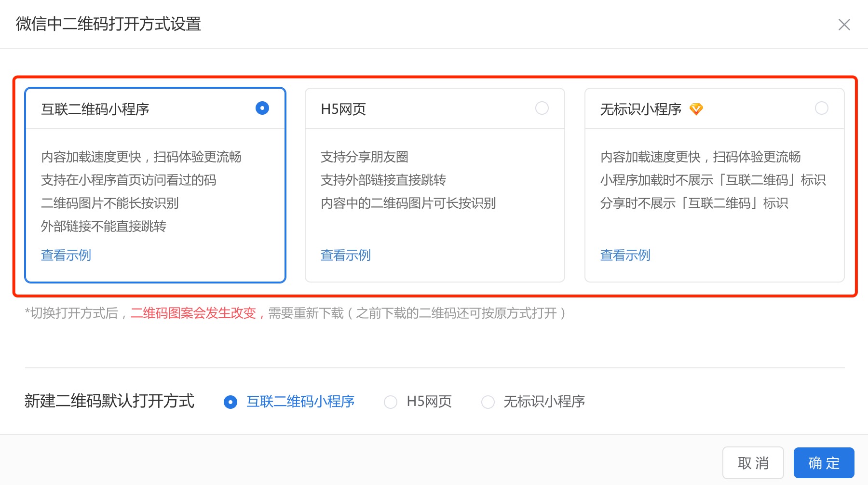
Task: Select the 无标识小程序 card radio button
Action: tap(822, 108)
